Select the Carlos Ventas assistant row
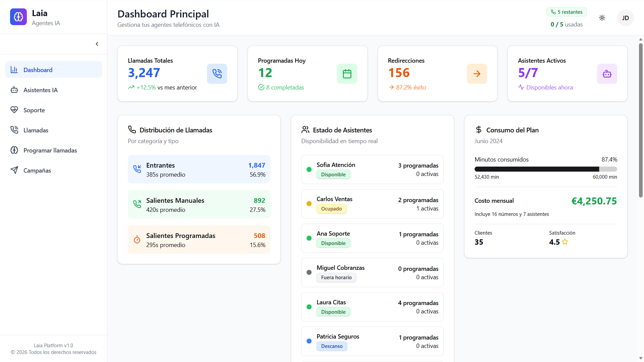This screenshot has width=644, height=362. pos(372,204)
